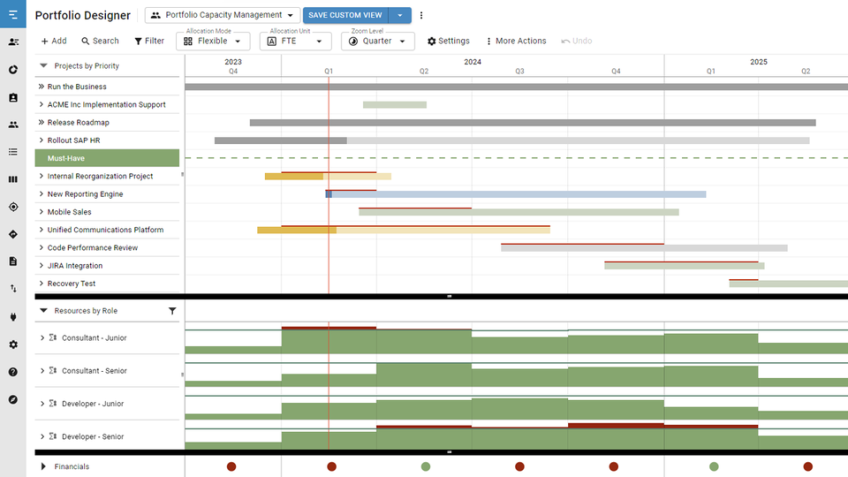The width and height of the screenshot is (848, 477).
Task: Click the sidebar gear settings icon
Action: pos(13,344)
